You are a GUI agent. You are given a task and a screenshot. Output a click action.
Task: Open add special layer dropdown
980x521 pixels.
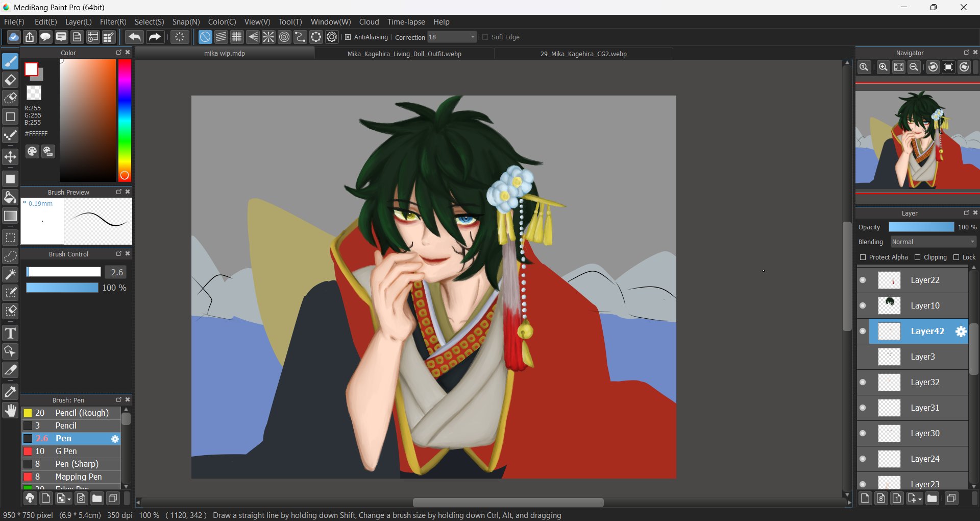coord(915,499)
